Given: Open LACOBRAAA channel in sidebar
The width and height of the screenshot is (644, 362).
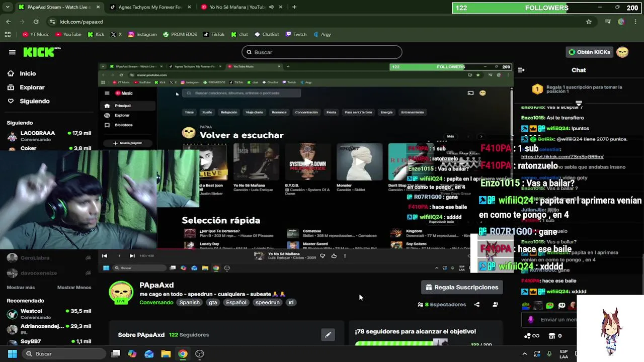Looking at the screenshot, I should click(48, 136).
